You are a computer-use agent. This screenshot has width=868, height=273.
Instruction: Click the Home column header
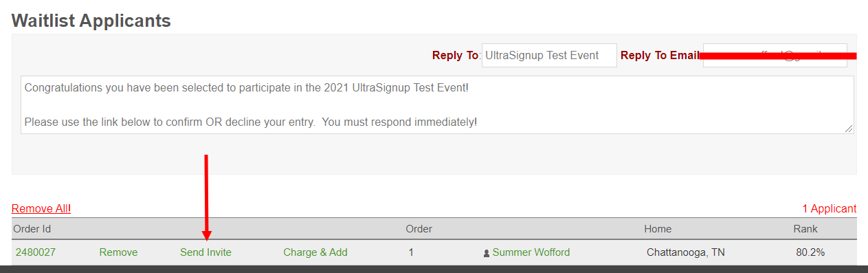(658, 229)
